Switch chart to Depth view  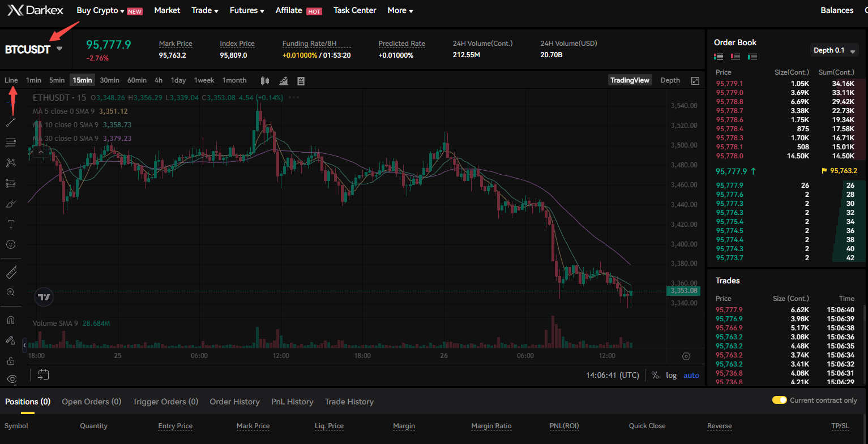pyautogui.click(x=670, y=80)
